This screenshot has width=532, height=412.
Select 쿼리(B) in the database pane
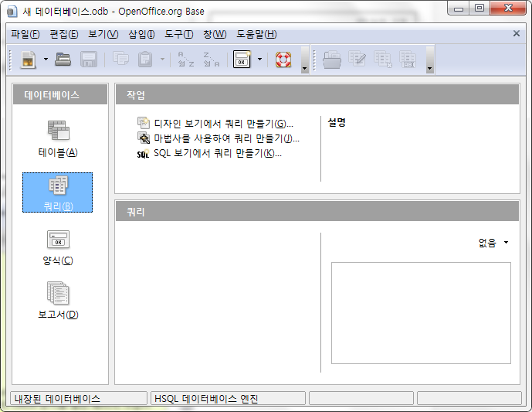57,192
